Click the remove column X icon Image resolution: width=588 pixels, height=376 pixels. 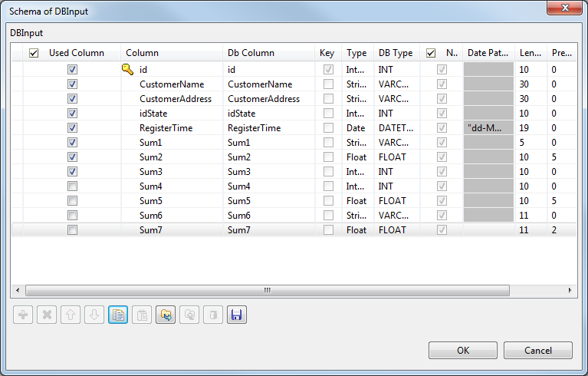tap(47, 315)
